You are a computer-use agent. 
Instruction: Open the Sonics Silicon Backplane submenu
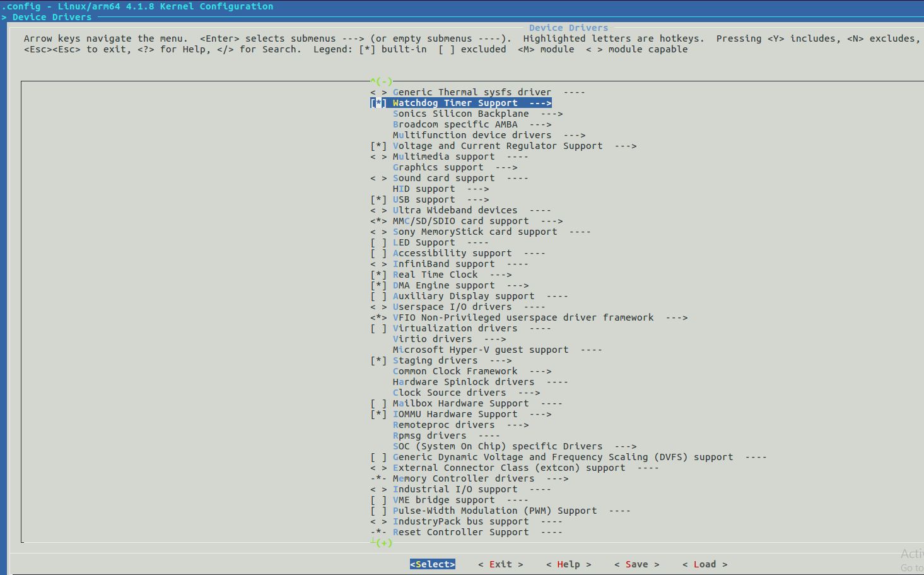point(460,113)
